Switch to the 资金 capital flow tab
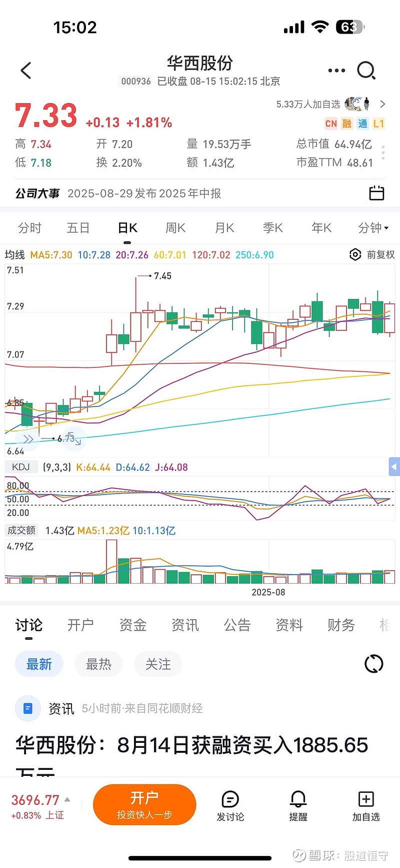Viewport: 400px width, 868px height. [132, 625]
